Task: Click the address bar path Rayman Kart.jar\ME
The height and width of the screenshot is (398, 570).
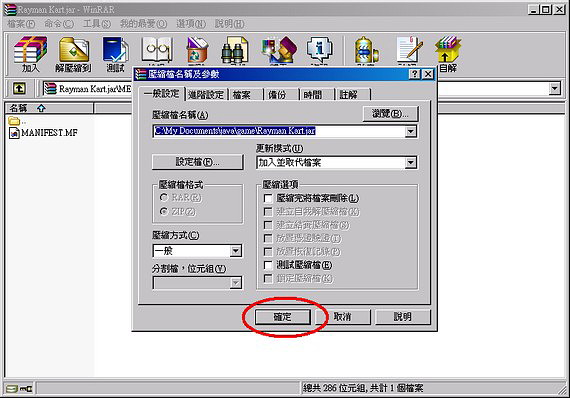Action: 95,89
